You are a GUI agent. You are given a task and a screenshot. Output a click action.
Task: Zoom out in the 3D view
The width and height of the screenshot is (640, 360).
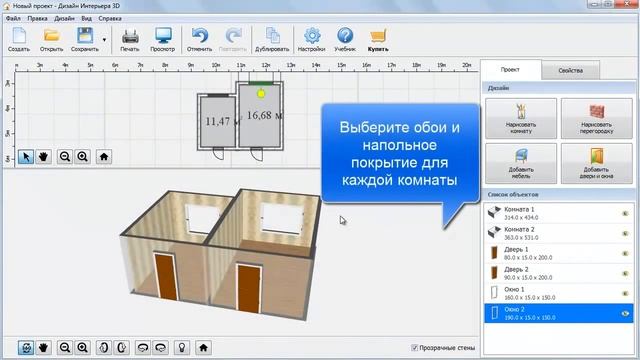tap(64, 348)
